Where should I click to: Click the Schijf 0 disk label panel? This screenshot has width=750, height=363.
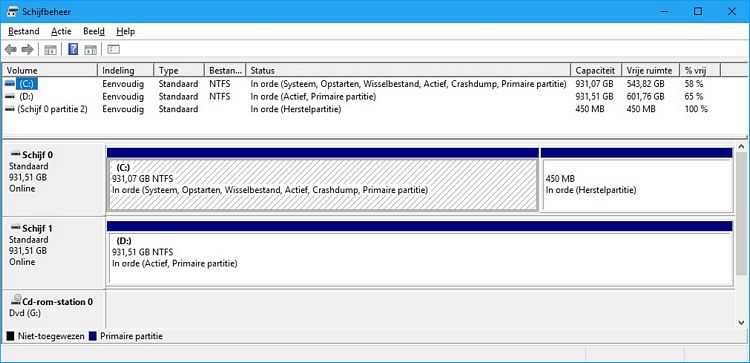(53, 180)
